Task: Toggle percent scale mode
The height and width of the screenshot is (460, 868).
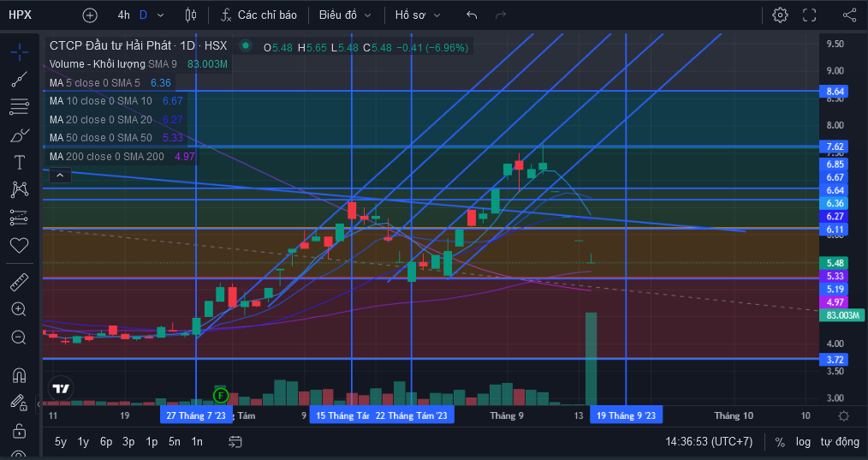Action: click(780, 442)
